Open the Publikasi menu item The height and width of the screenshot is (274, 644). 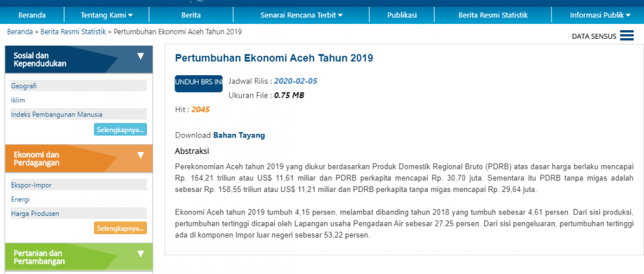click(x=401, y=15)
